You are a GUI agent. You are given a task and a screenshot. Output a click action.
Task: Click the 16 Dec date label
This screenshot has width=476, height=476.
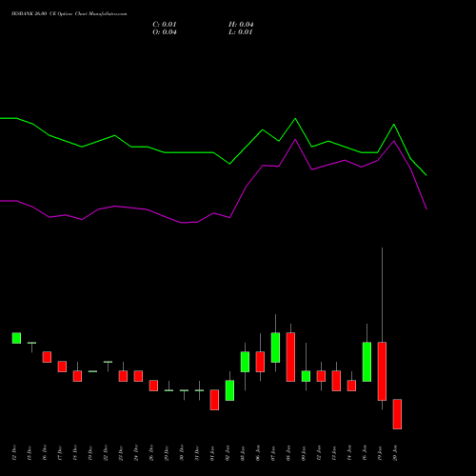coord(45,453)
